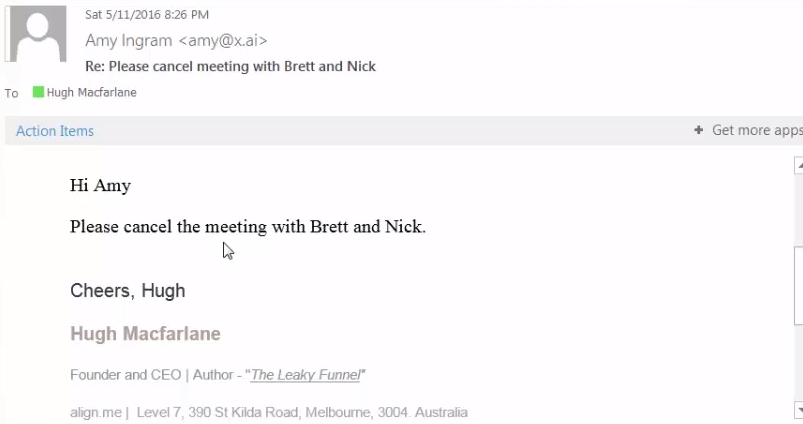The image size is (803, 424).
Task: Open the Action Items tab
Action: (x=55, y=131)
